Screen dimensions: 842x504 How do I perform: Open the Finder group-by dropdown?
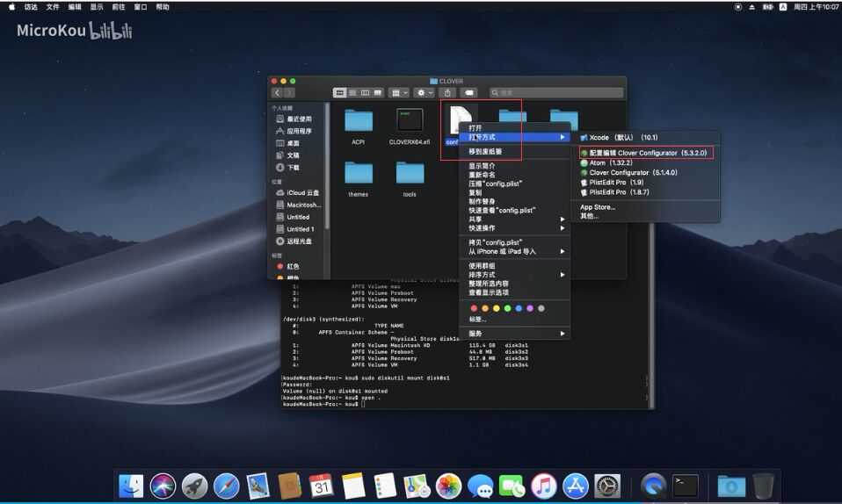pyautogui.click(x=399, y=93)
